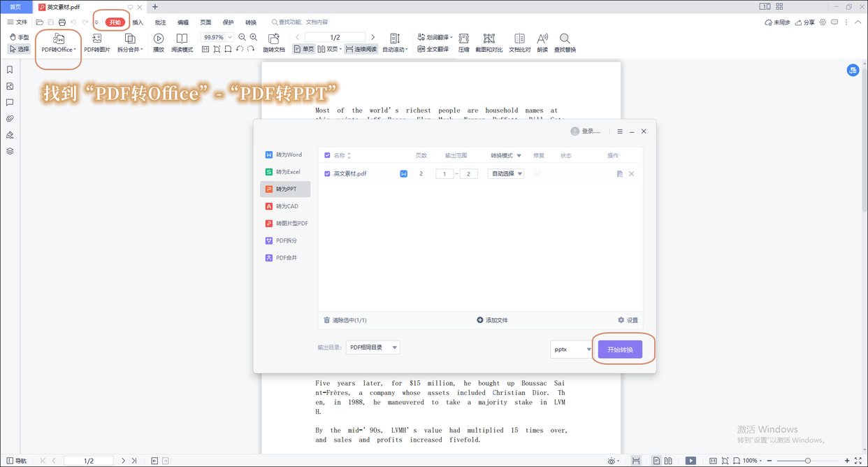Screen dimensions: 868x467
Task: Open 设置 settings in converter dialog
Action: 628,320
